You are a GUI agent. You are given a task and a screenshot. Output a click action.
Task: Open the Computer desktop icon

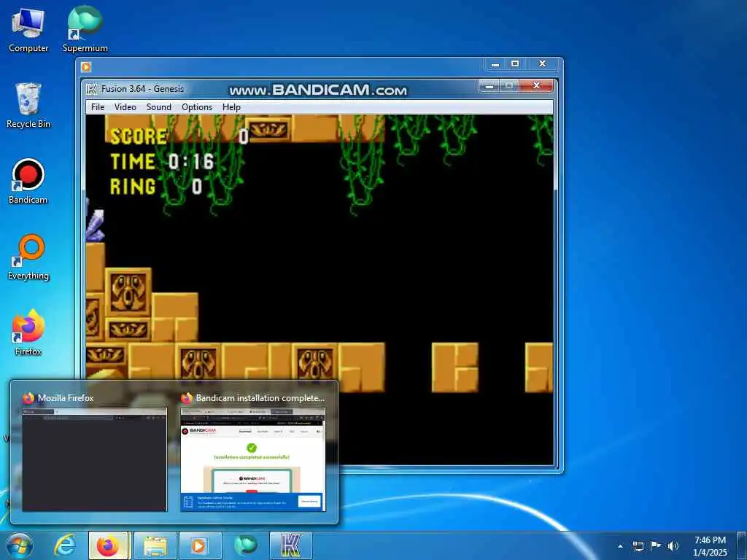coord(28,30)
